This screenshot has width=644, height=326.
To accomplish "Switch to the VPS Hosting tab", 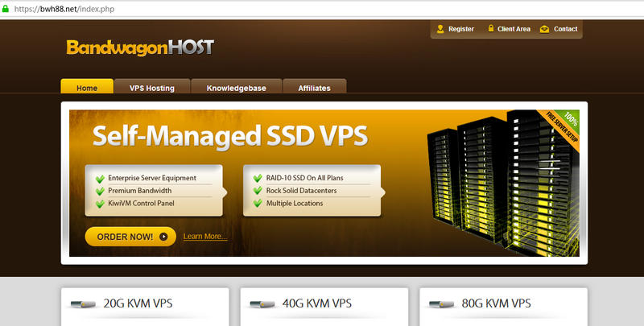I will pyautogui.click(x=151, y=88).
